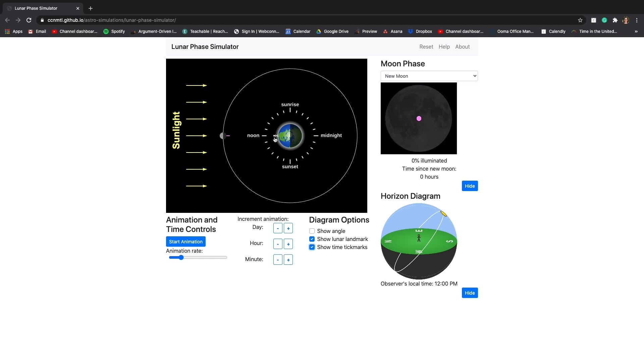
Task: Open the Dropbox bookmark
Action: 420,31
